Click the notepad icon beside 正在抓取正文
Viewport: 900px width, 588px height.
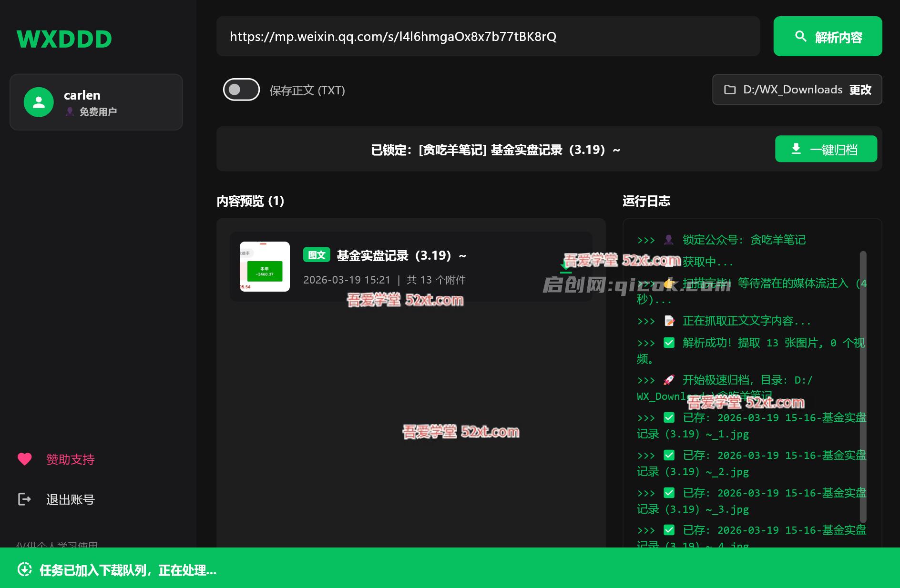click(669, 321)
